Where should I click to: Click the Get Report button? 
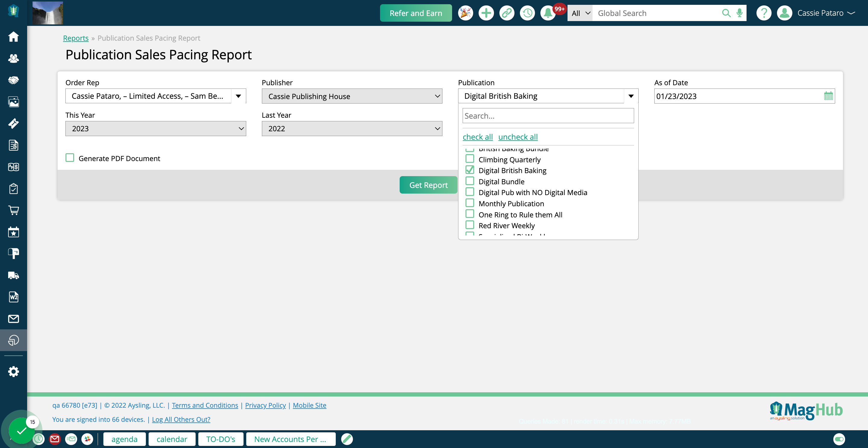(x=428, y=185)
